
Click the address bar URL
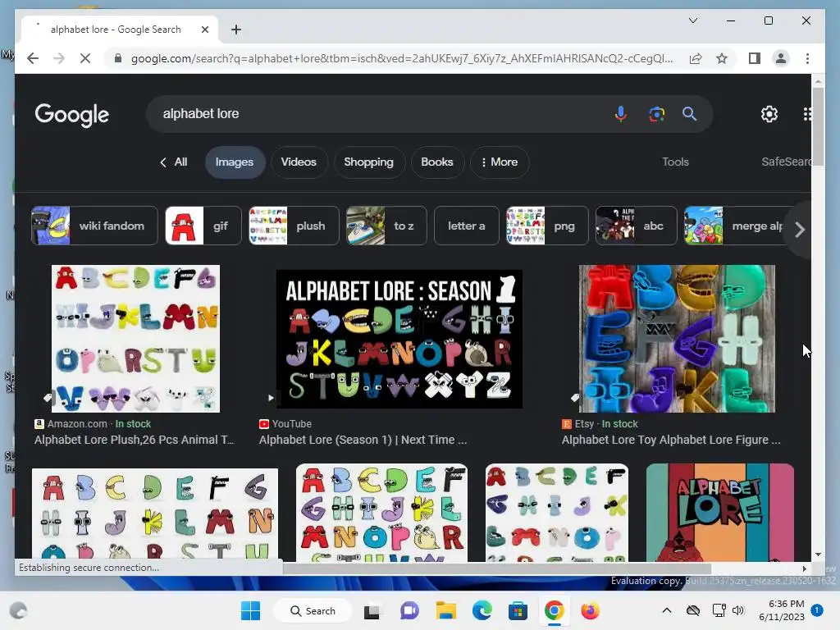click(x=402, y=58)
